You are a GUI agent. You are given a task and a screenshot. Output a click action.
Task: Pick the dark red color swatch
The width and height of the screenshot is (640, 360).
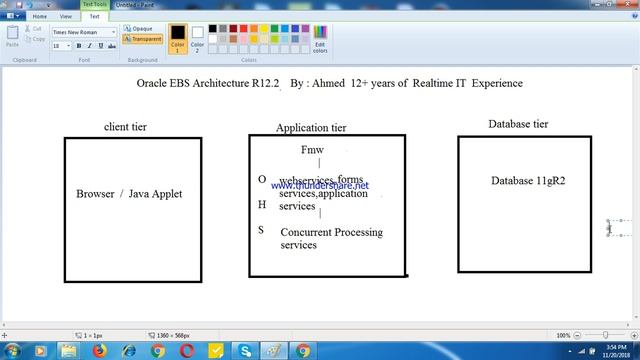tap(233, 28)
